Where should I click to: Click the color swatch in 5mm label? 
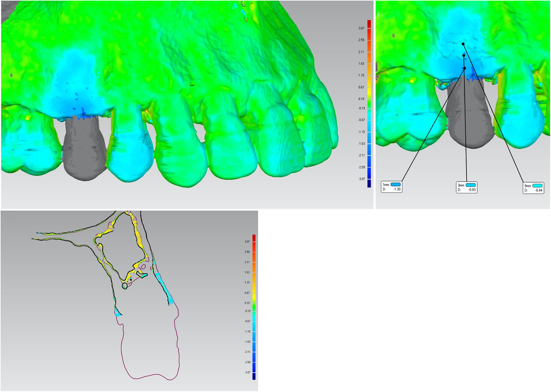(x=537, y=186)
